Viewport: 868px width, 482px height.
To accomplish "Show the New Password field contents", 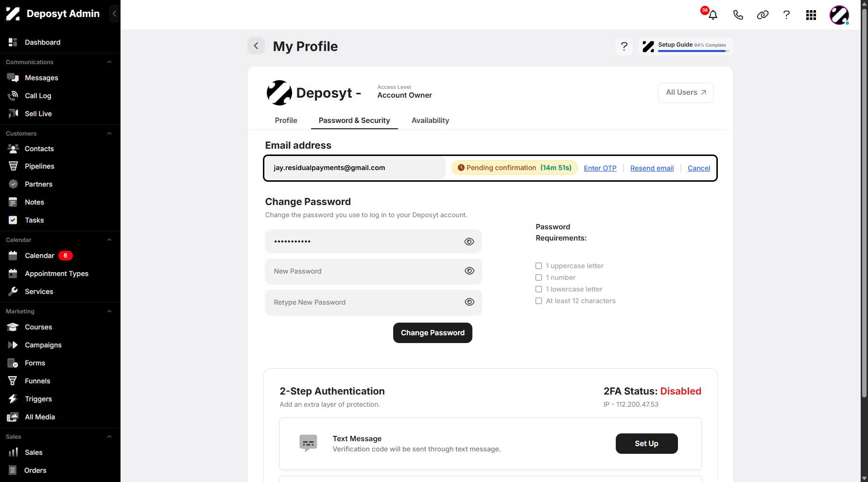I will 469,271.
